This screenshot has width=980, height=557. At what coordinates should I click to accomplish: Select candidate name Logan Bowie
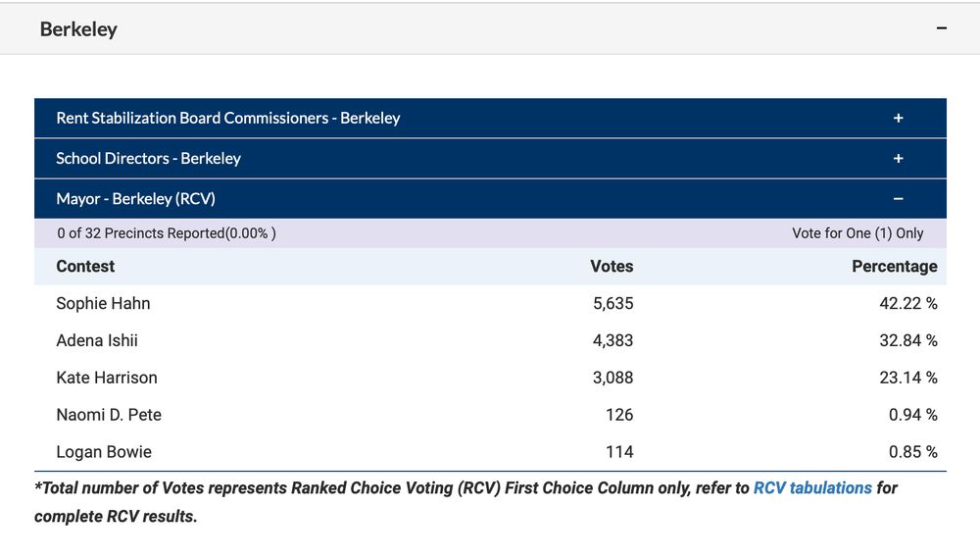pyautogui.click(x=104, y=452)
